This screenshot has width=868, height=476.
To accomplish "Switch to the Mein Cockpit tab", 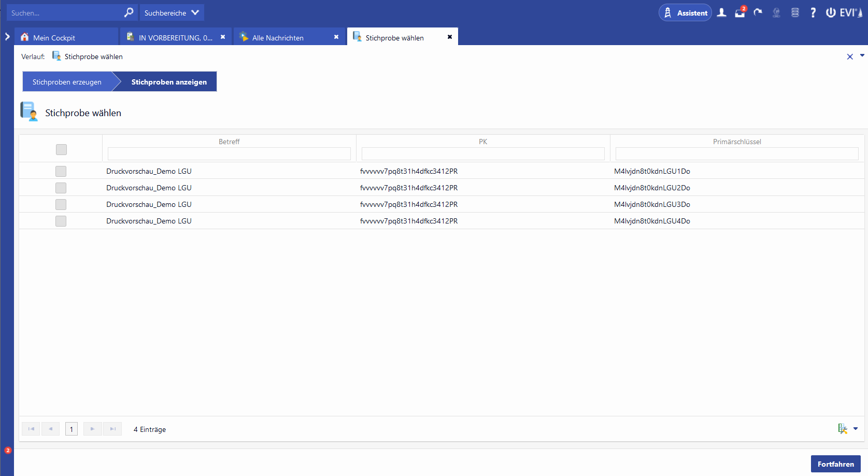I will pyautogui.click(x=54, y=38).
